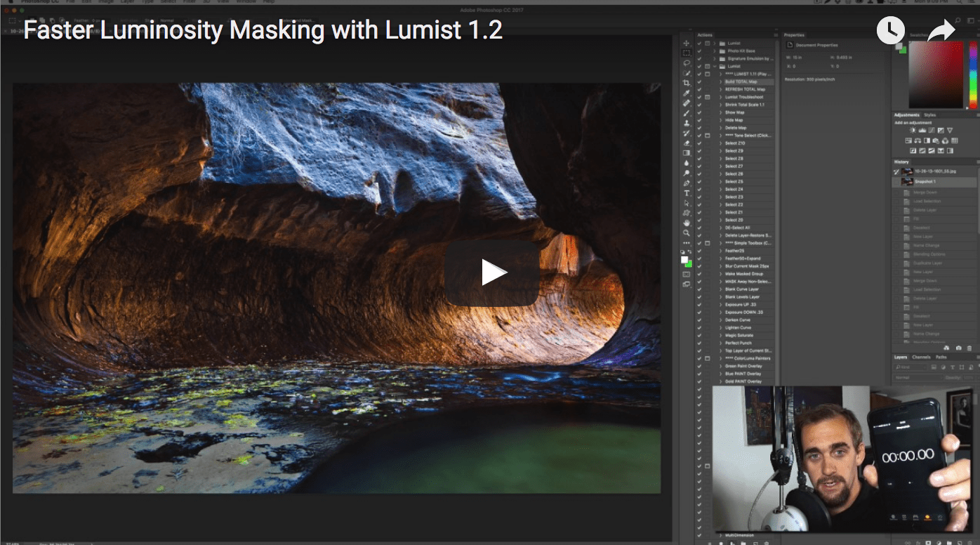Expand the Select Z10 action

[721, 143]
